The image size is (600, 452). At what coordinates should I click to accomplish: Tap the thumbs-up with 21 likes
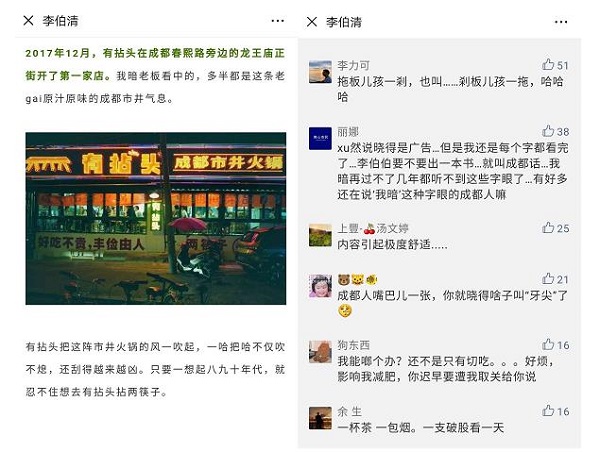coord(548,279)
